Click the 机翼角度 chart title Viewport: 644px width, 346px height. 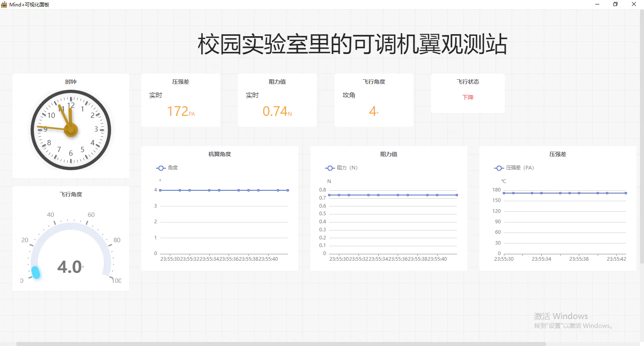[220, 154]
